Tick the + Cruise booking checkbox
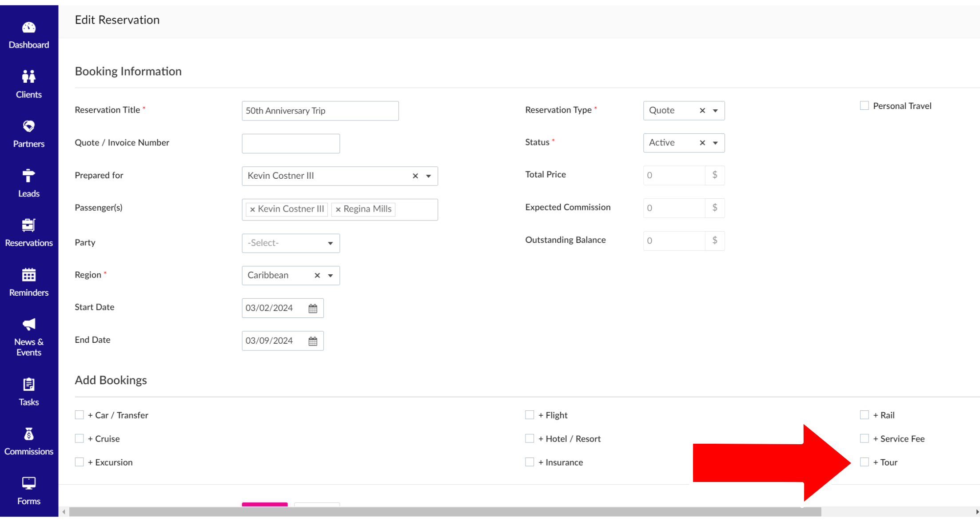 (x=80, y=438)
